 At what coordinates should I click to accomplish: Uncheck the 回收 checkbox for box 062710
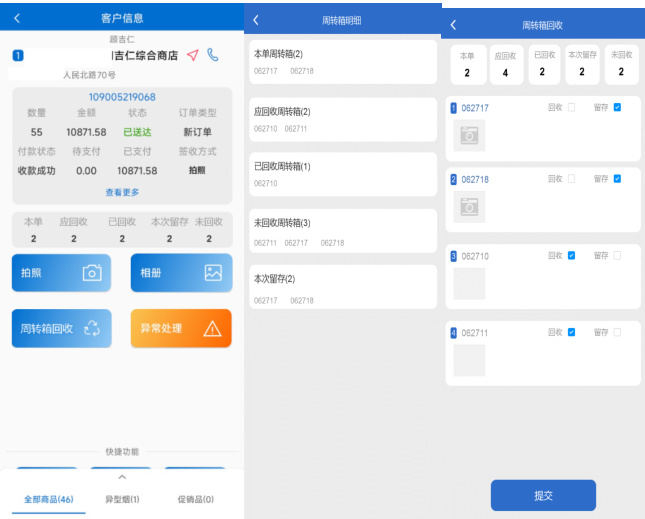point(571,255)
